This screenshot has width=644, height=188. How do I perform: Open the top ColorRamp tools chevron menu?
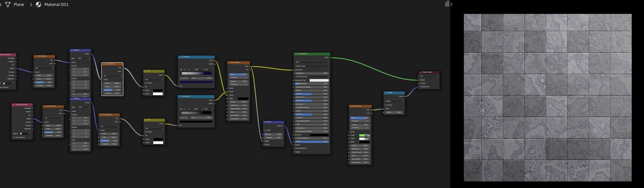tap(189, 69)
